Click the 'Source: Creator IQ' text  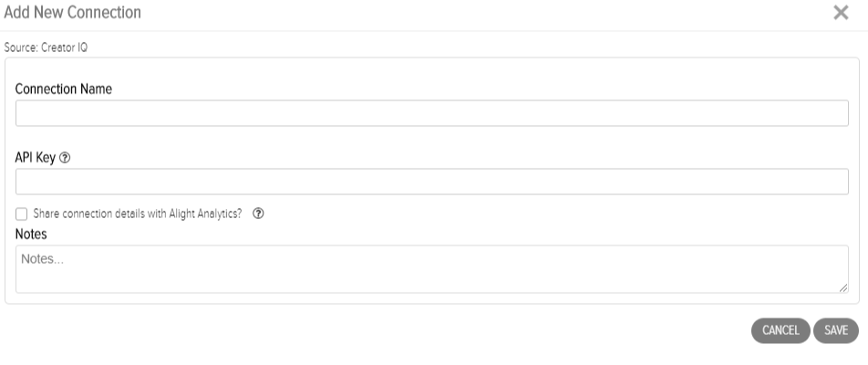click(46, 47)
